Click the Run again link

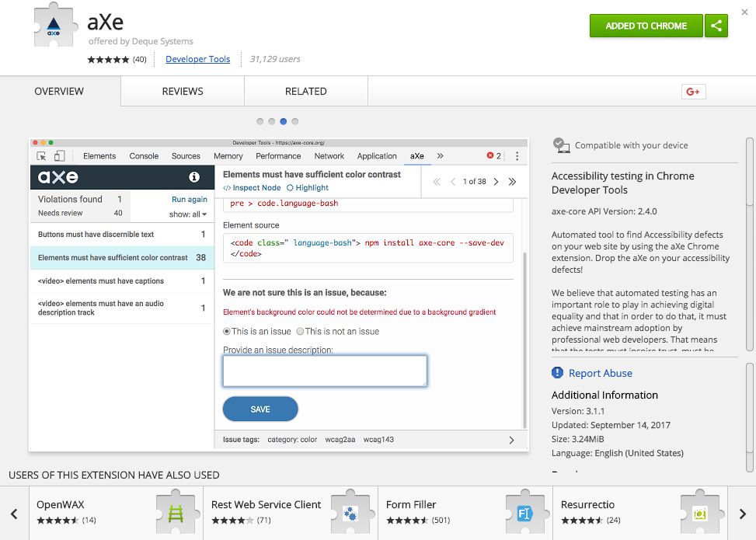pos(190,199)
